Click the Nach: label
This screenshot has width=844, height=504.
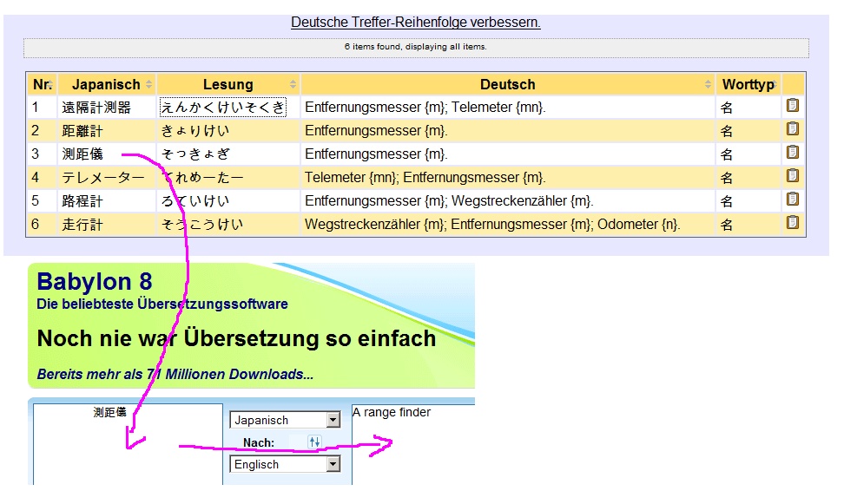(259, 442)
